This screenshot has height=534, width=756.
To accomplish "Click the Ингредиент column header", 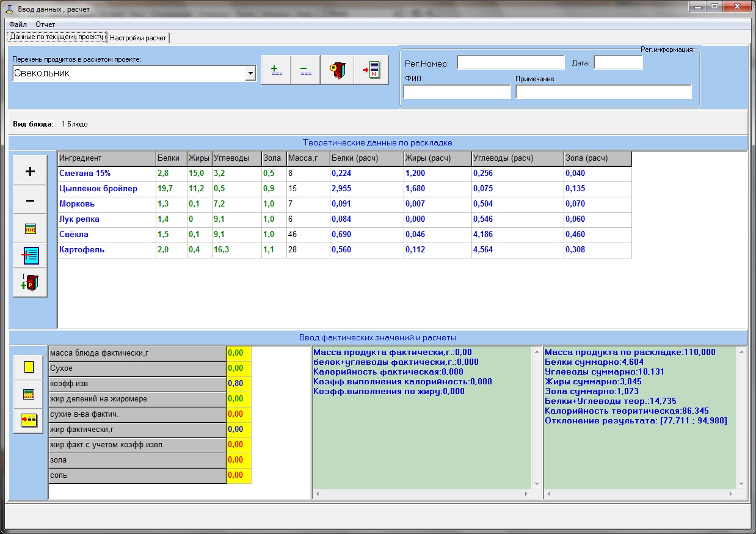I will click(107, 158).
